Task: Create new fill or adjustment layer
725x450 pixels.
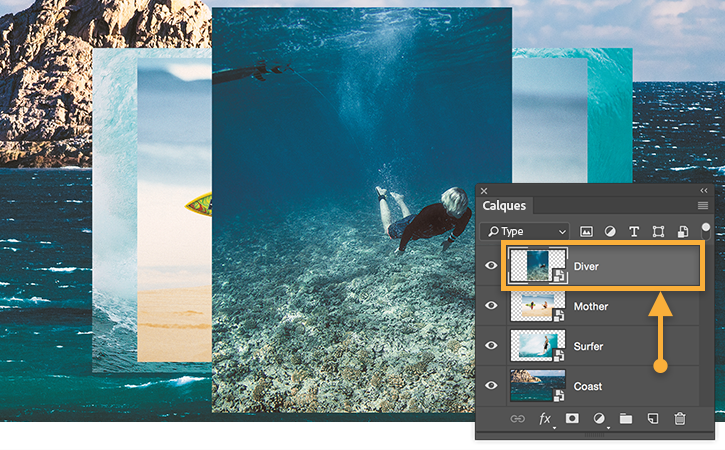Action: tap(599, 419)
